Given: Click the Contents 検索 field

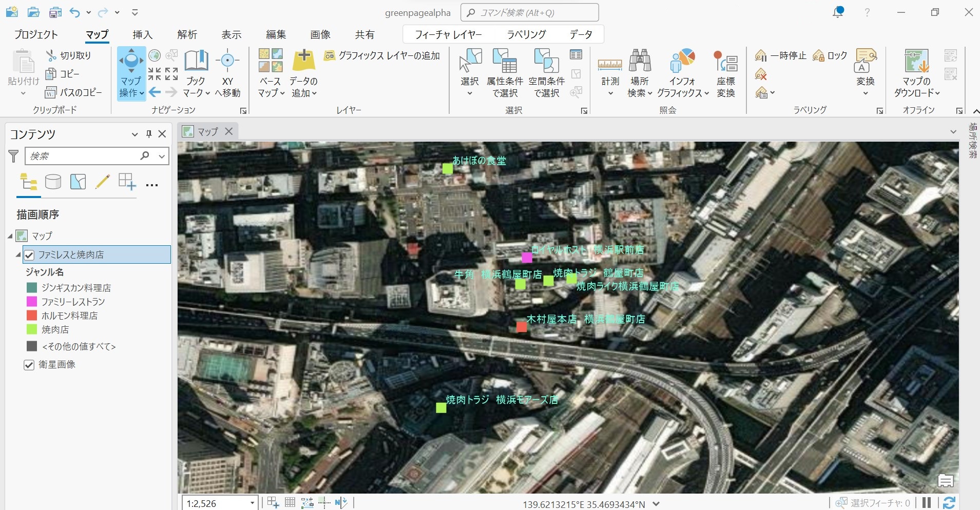Looking at the screenshot, I should tap(82, 156).
